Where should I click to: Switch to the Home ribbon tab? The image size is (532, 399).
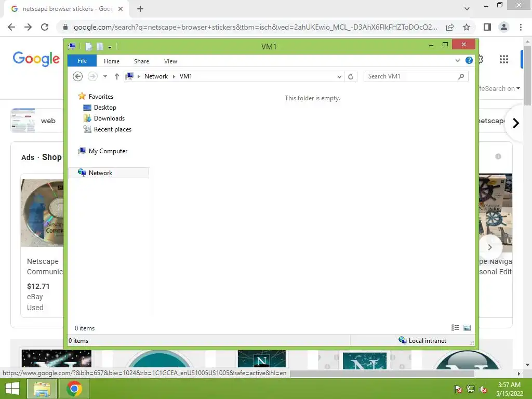click(x=112, y=61)
